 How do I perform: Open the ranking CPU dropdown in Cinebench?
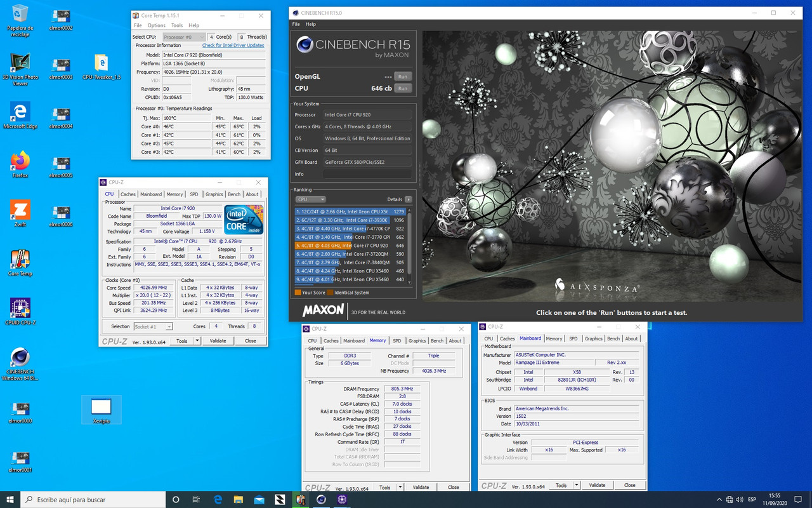310,199
